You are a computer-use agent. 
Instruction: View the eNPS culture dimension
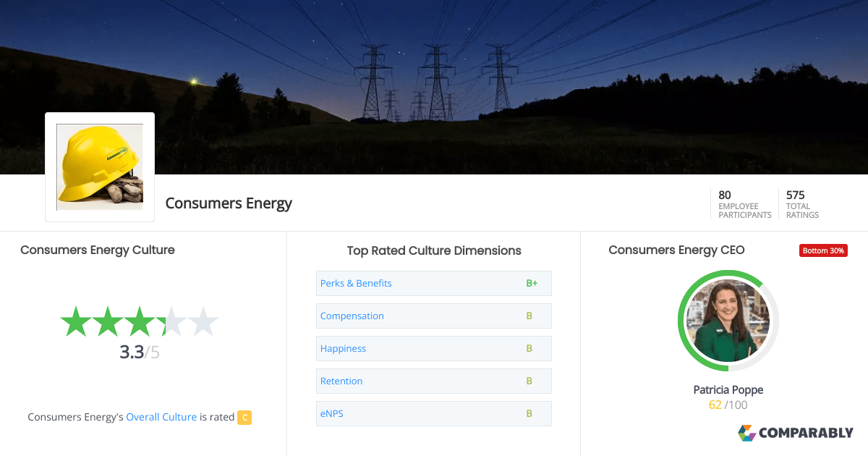pos(331,413)
